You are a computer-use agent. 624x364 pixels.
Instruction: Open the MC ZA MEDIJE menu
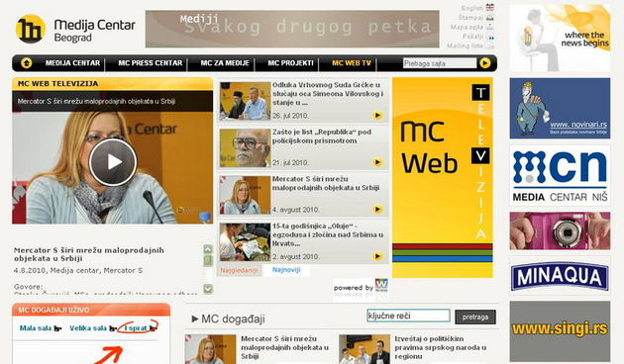pyautogui.click(x=225, y=63)
